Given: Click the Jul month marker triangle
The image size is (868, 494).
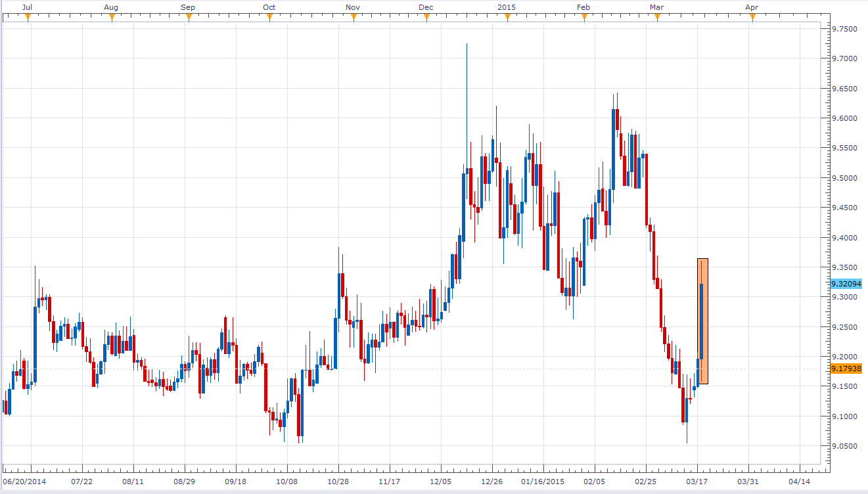Looking at the screenshot, I should 28,18.
